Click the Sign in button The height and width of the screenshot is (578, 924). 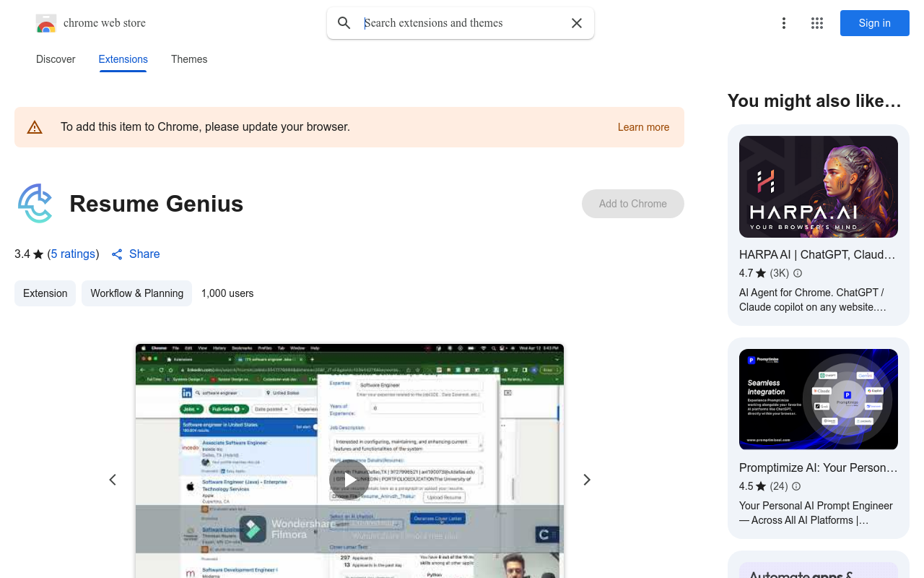coord(875,23)
